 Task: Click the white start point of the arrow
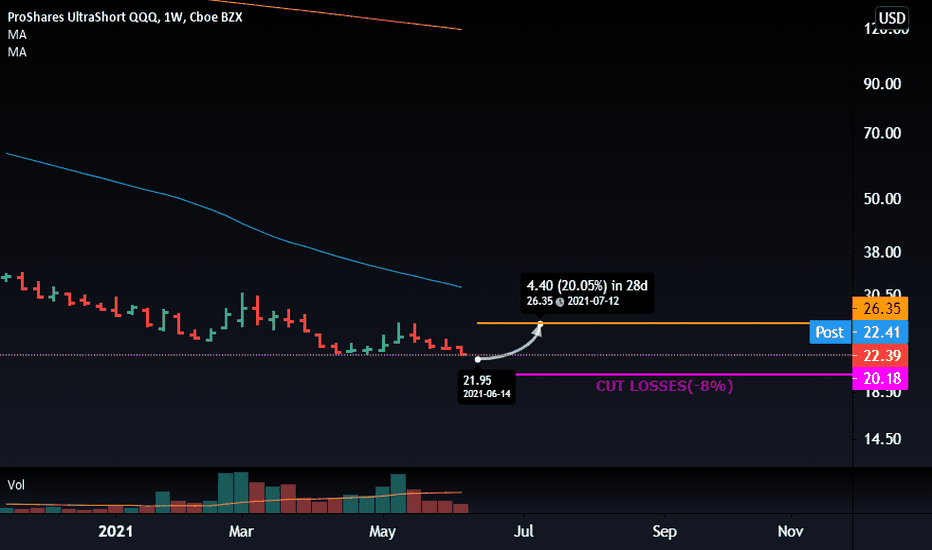pos(478,359)
